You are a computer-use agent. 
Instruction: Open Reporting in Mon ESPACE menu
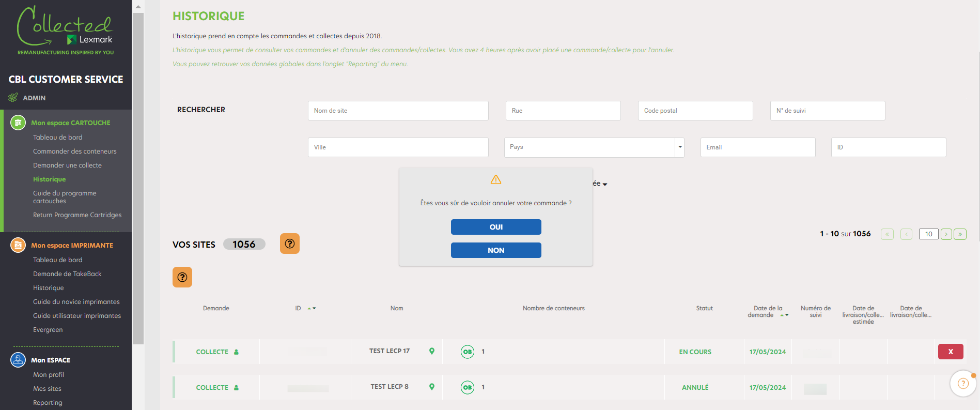tap(48, 403)
